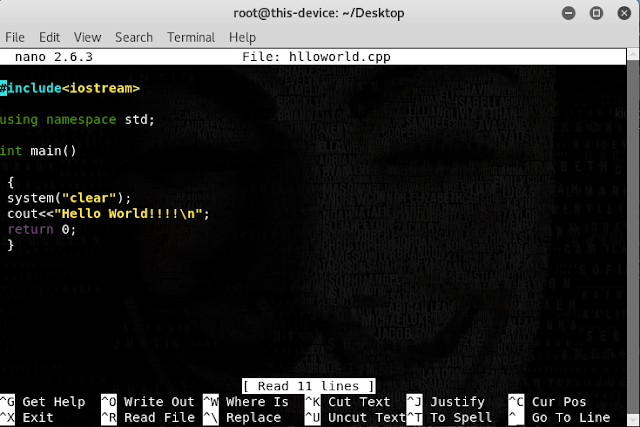Click the 'File: hlloworld.cpp' header text
The image size is (640, 427).
[x=316, y=57]
